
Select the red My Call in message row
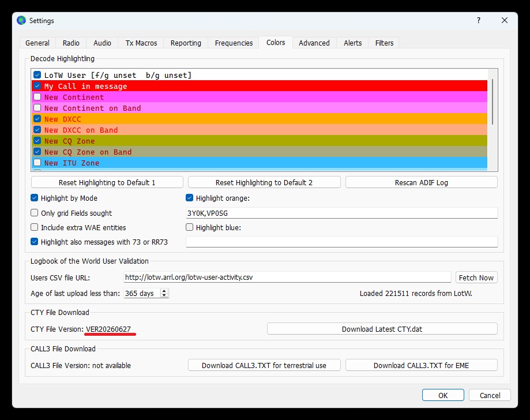pos(260,86)
